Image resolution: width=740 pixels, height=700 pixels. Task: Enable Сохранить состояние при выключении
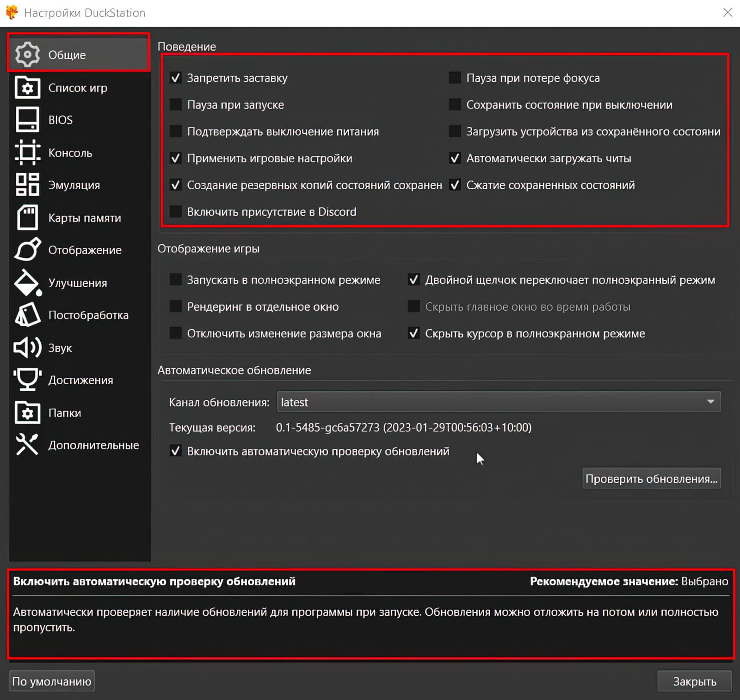click(455, 104)
